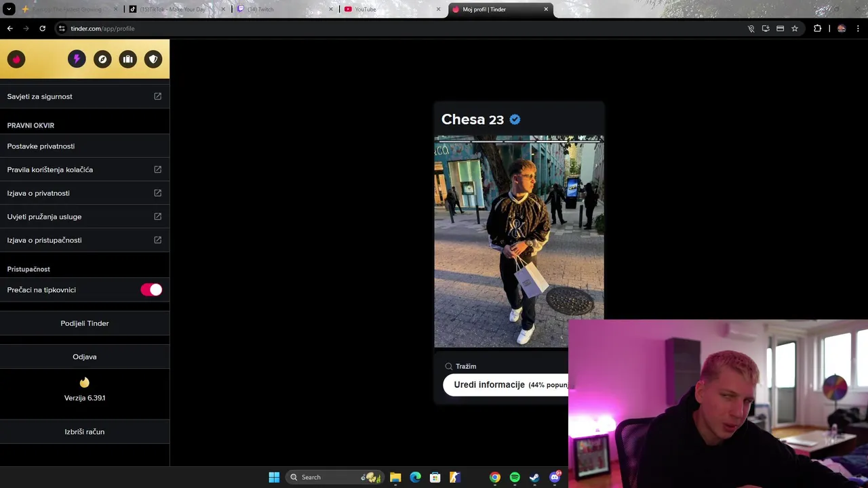The image size is (868, 488).
Task: Click the Verzija 6.39.1 flame icon
Action: pos(84,382)
